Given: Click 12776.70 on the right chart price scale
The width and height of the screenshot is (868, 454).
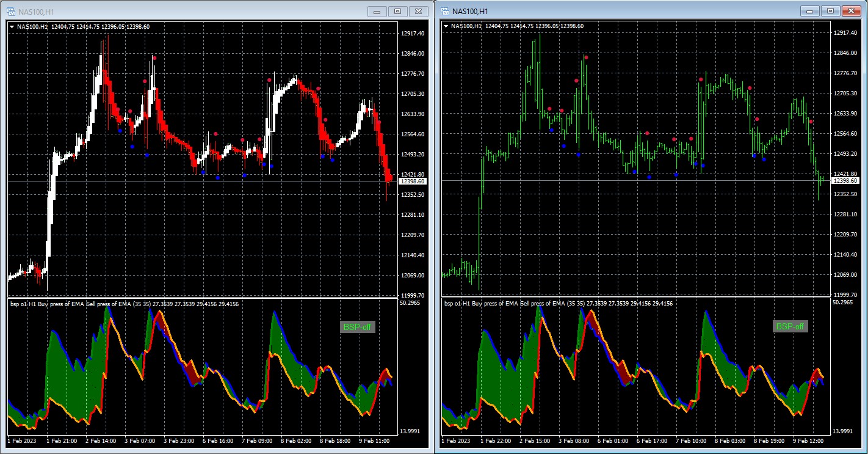Looking at the screenshot, I should [847, 73].
